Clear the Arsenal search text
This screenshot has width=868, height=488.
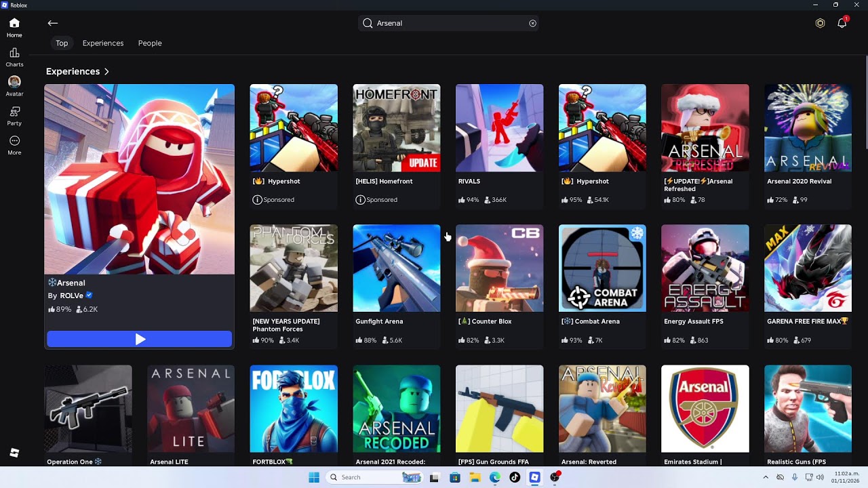pos(532,23)
